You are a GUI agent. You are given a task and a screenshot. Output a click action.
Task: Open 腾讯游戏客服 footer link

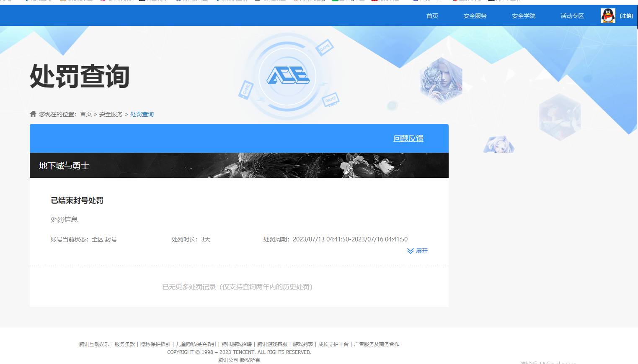pyautogui.click(x=272, y=344)
